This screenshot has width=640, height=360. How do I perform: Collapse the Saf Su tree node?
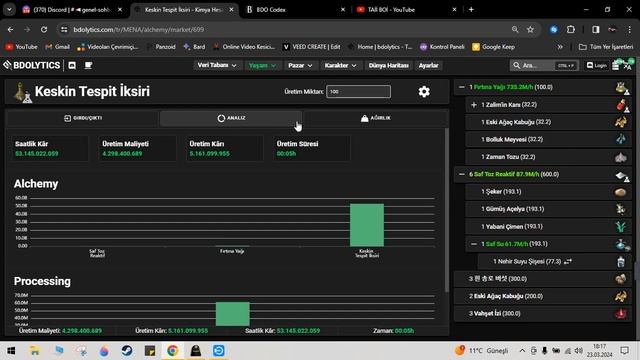point(473,244)
